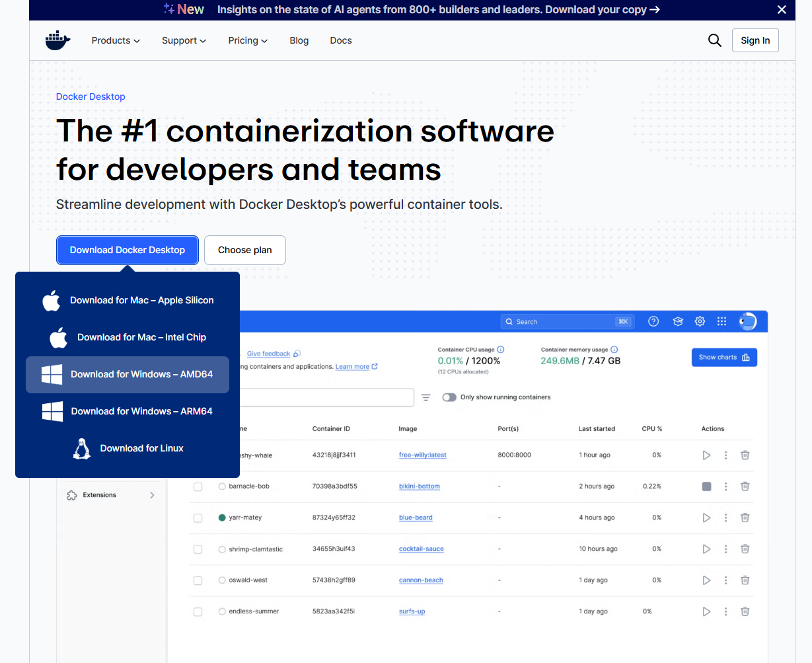Open more actions for barnacle-bob

pos(725,486)
